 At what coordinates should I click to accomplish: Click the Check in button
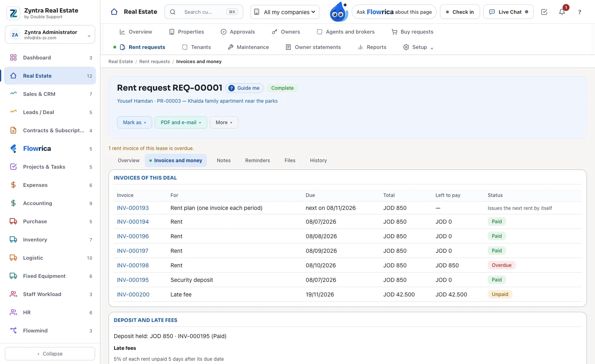tap(460, 12)
